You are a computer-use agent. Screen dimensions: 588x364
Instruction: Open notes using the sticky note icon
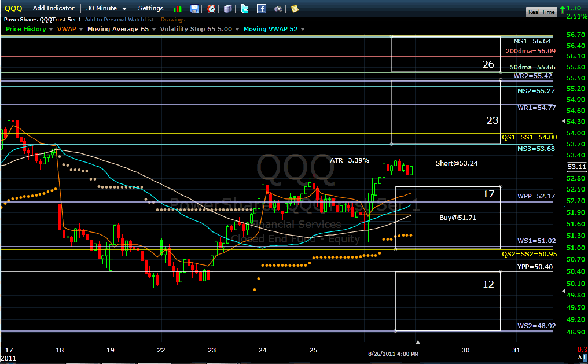pyautogui.click(x=295, y=8)
